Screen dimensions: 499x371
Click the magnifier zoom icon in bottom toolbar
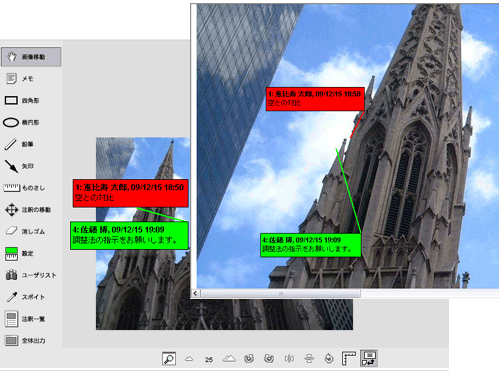click(x=169, y=359)
